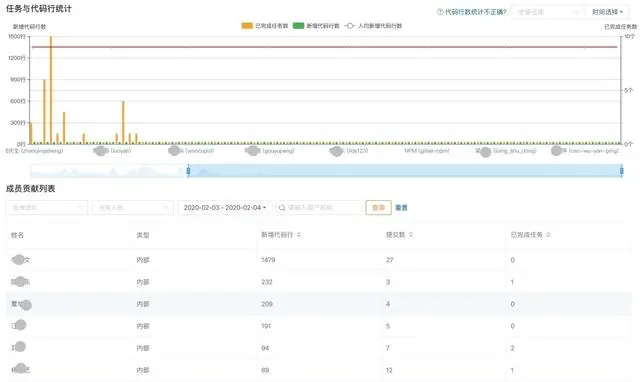Click the '查询' query button
Screen dimensions: 640x382
(378, 207)
